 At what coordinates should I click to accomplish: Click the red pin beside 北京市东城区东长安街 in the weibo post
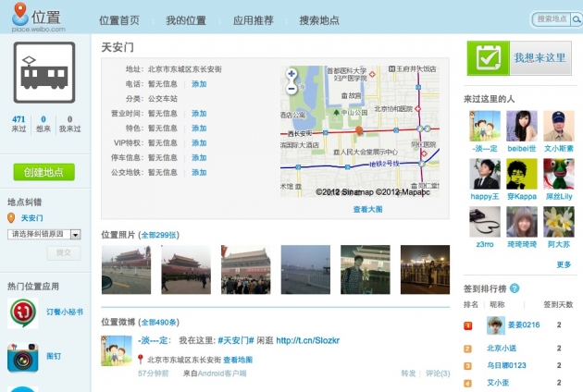[141, 360]
